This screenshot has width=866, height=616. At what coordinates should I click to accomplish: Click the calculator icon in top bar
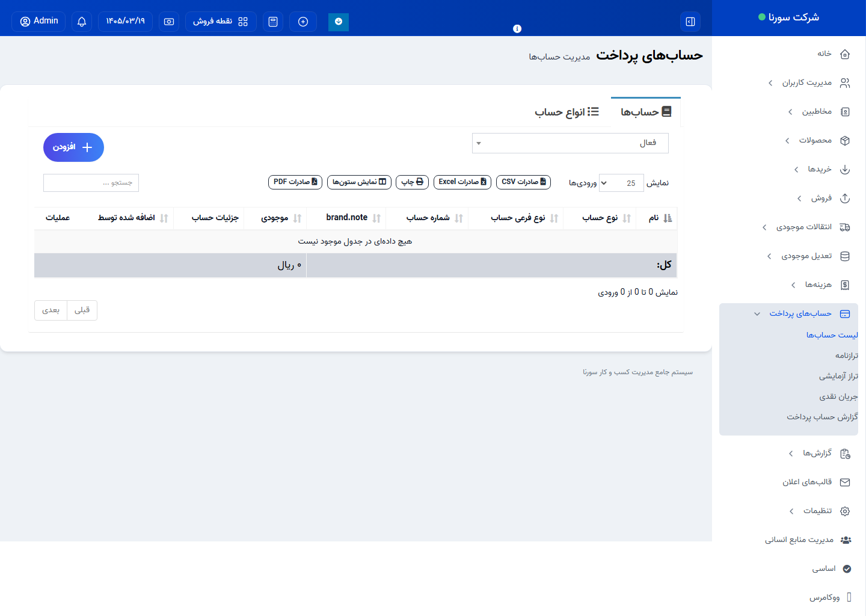273,22
